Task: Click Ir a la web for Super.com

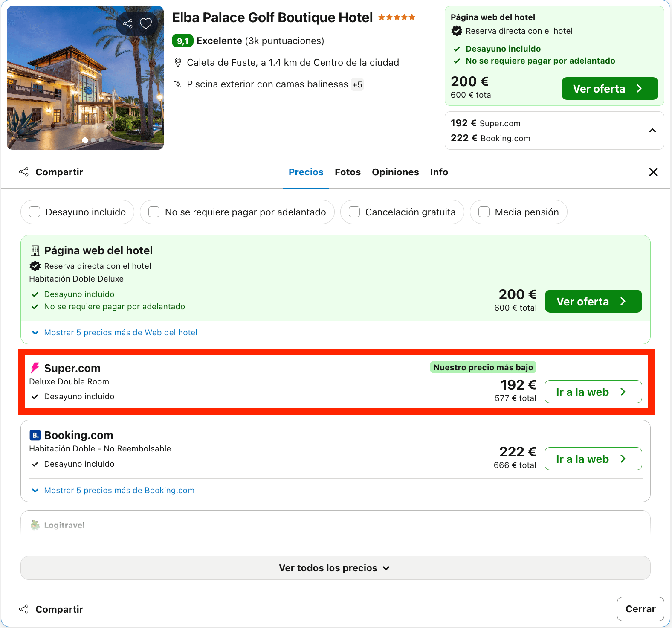Action: (x=593, y=392)
